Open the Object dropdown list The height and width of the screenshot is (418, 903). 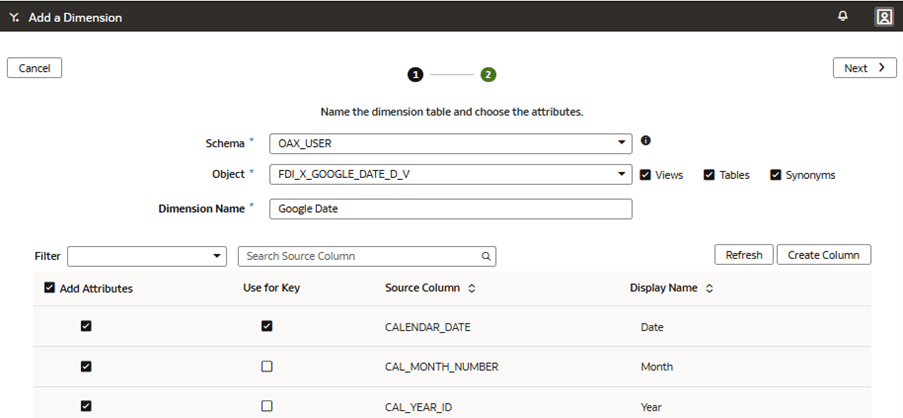622,175
